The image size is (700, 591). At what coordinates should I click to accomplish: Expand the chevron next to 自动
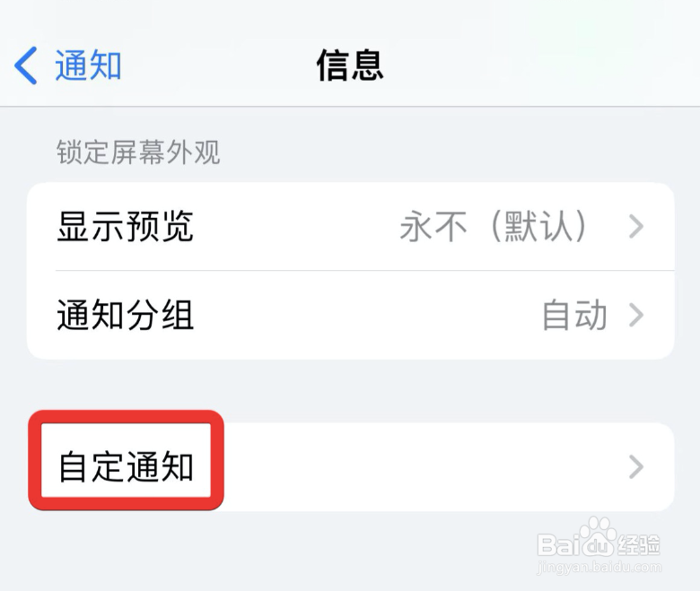[x=636, y=315]
